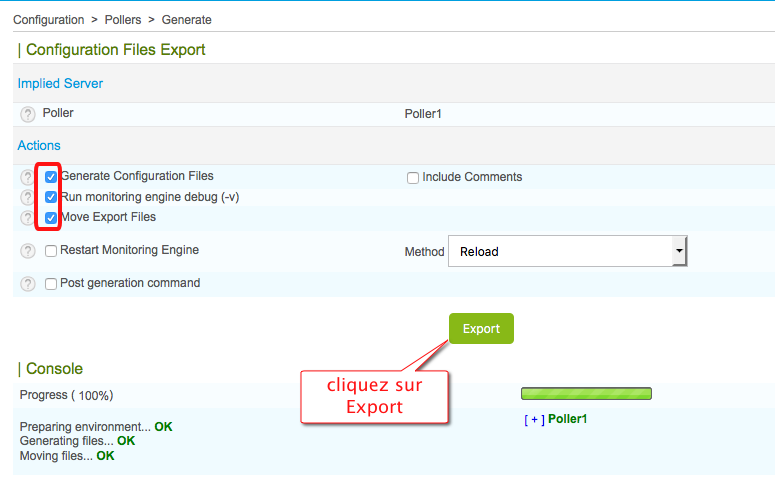
Task: Expand Poller1 details with [+] toggle
Action: pos(533,419)
